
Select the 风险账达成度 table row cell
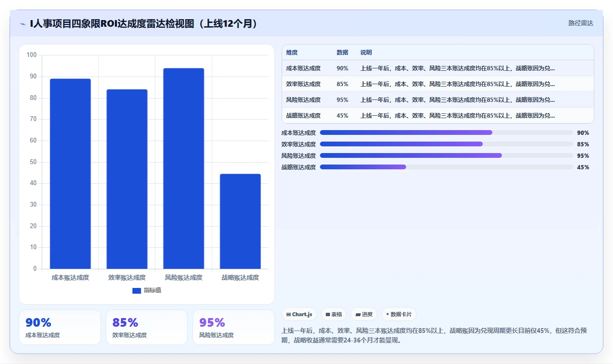[x=303, y=100]
